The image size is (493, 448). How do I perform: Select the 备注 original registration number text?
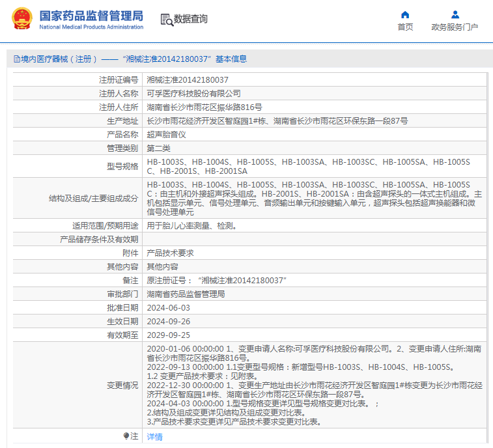217,281
